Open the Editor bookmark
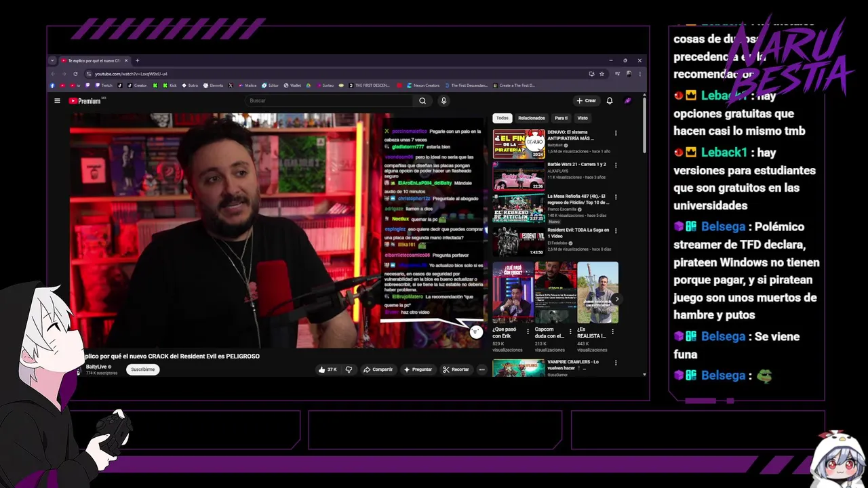Screen dimensions: 868x488 270,85
